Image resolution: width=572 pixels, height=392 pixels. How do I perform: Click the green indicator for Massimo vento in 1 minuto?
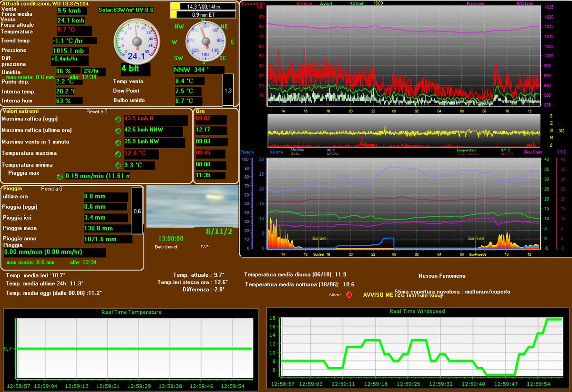pyautogui.click(x=118, y=142)
